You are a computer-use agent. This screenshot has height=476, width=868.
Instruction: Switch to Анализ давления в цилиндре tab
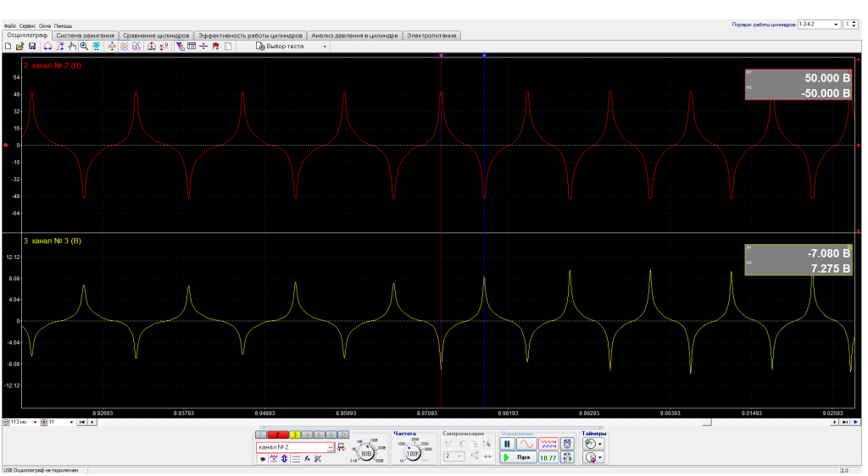tap(354, 36)
